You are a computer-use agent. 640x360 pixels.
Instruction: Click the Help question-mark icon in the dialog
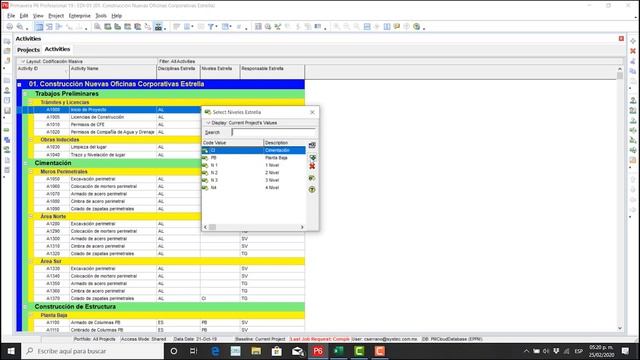pyautogui.click(x=312, y=189)
